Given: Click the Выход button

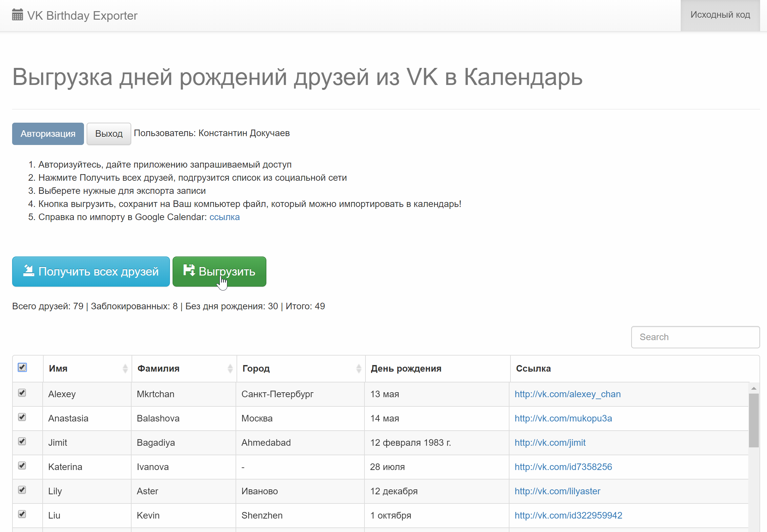Looking at the screenshot, I should tap(109, 134).
